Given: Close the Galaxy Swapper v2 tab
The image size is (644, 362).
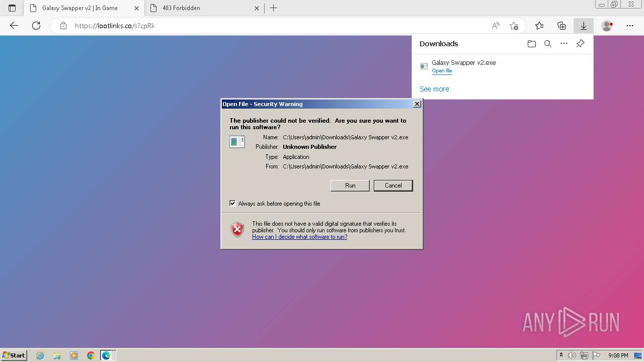Looking at the screenshot, I should click(x=136, y=8).
